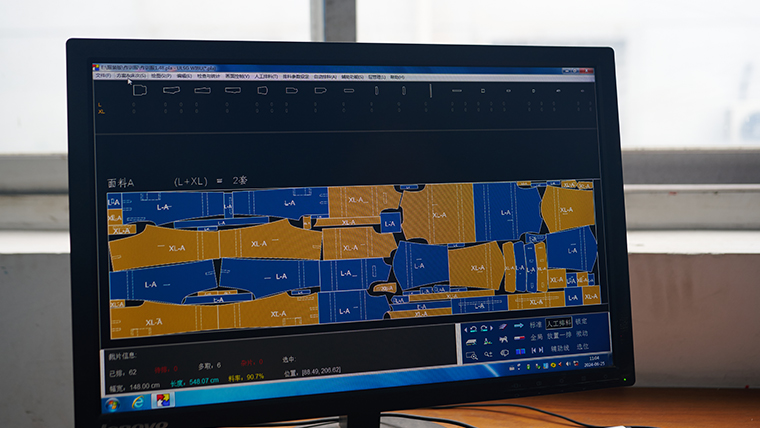Open the 编辑(E) menu
The width and height of the screenshot is (760, 428).
(184, 76)
